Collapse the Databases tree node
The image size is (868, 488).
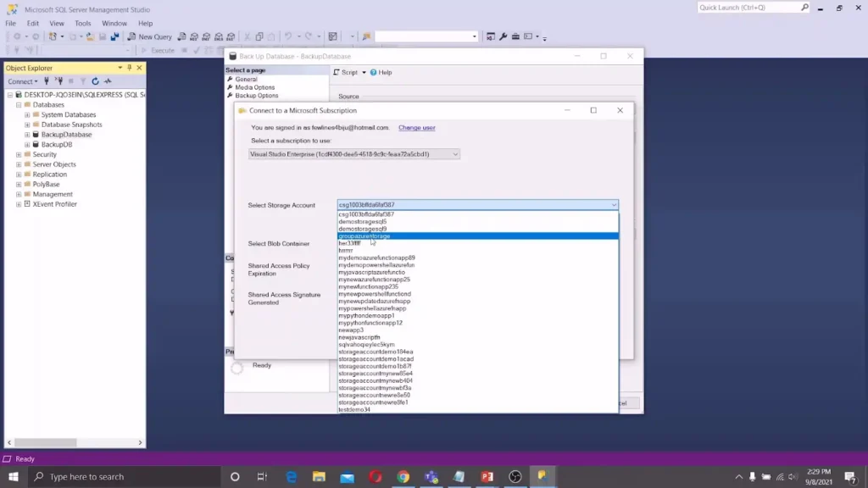(19, 104)
